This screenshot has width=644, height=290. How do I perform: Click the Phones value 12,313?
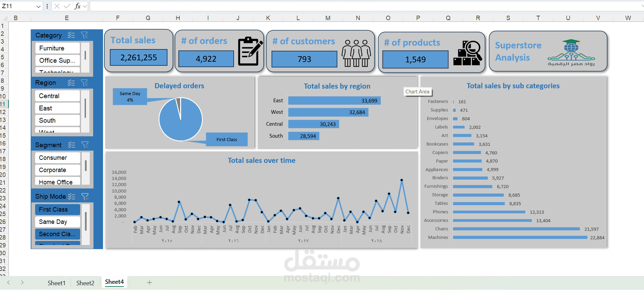pos(537,212)
